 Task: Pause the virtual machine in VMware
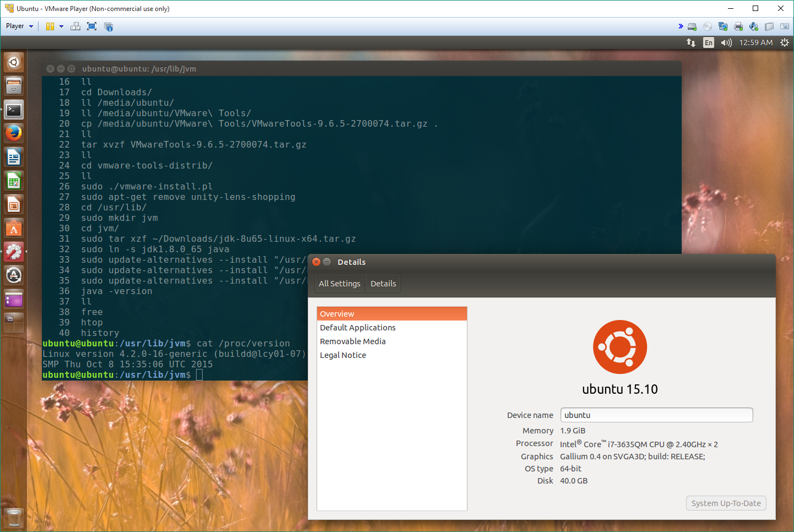click(x=50, y=26)
